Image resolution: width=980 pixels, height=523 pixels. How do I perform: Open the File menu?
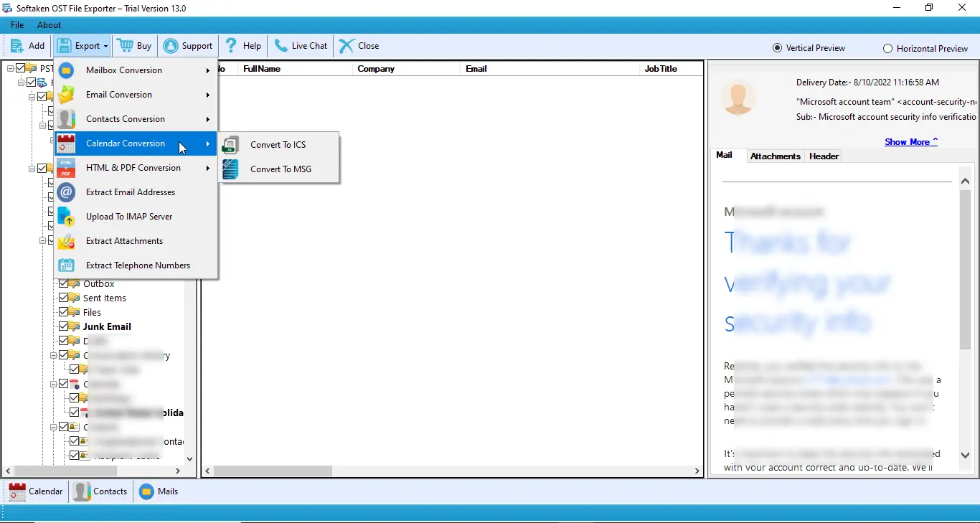(17, 24)
